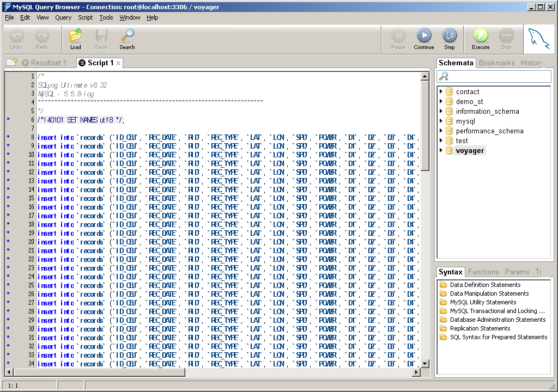Open the Tools menu
Viewport: 558px width, 392px height.
[106, 17]
